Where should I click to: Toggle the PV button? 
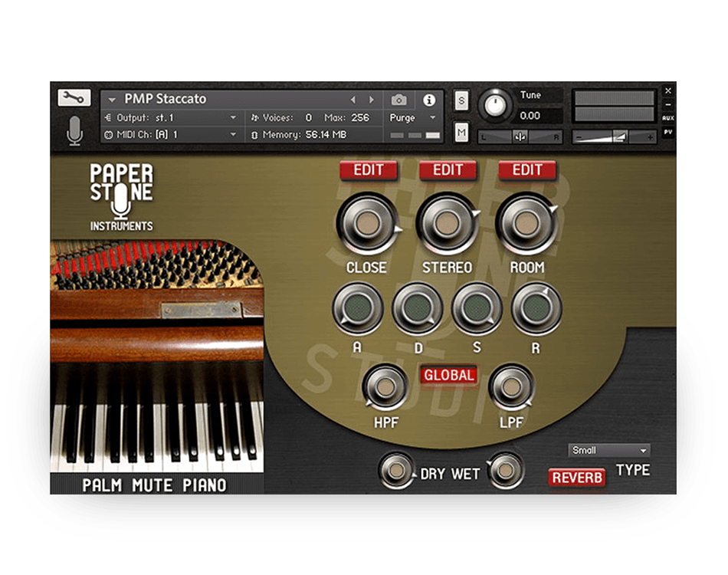[x=667, y=132]
